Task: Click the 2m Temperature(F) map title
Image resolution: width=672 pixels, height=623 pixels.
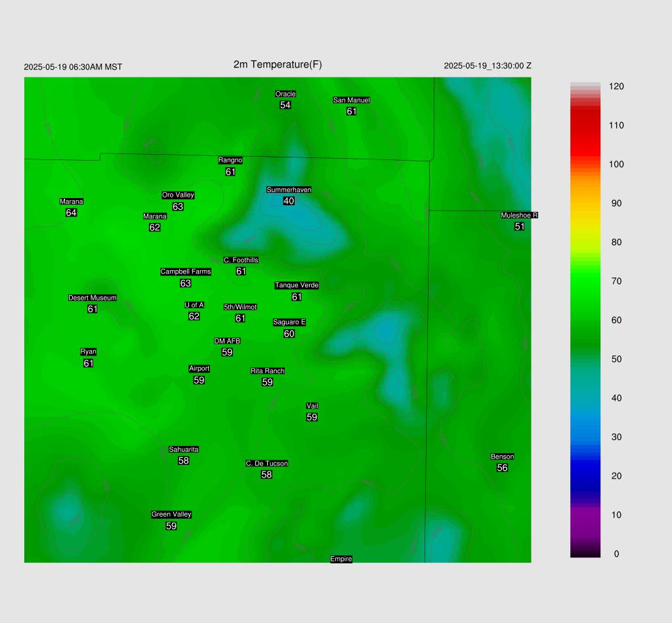Action: (278, 65)
